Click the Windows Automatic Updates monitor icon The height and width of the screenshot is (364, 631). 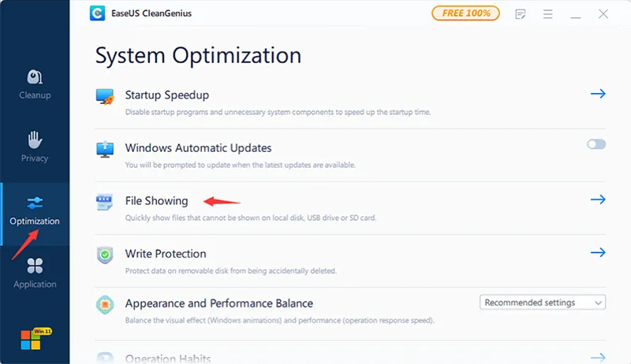click(105, 150)
